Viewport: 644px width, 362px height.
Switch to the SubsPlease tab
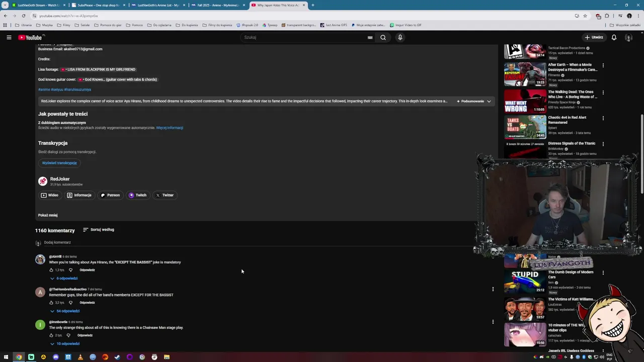coord(98,5)
